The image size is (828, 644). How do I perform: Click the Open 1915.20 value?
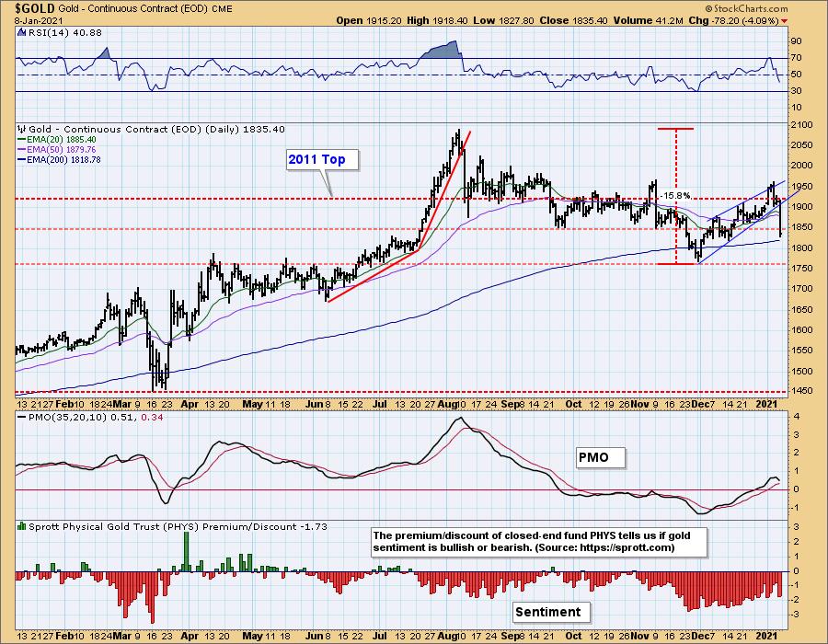369,20
